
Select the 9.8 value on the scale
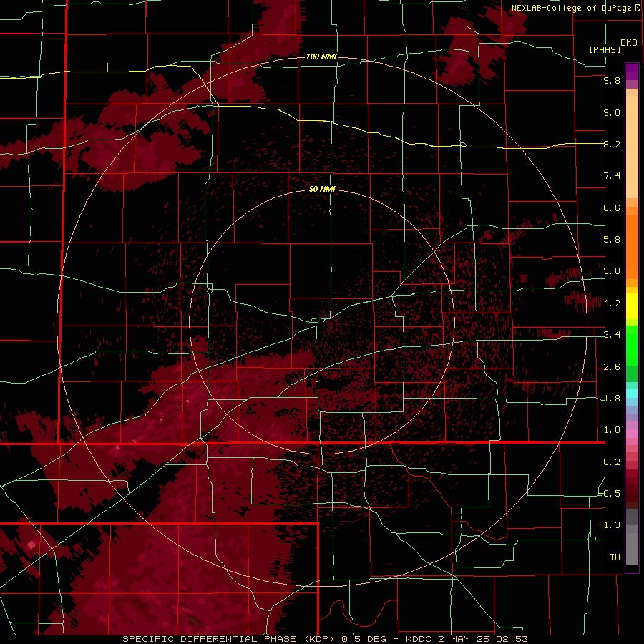[612, 80]
